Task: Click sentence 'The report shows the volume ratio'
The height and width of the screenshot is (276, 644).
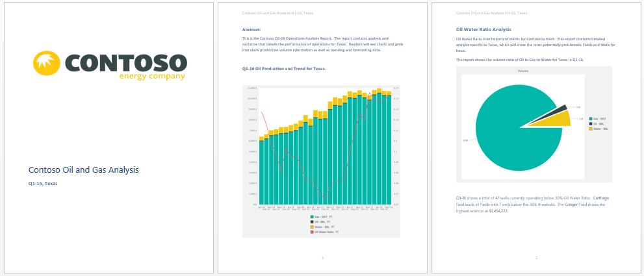Action: click(520, 60)
